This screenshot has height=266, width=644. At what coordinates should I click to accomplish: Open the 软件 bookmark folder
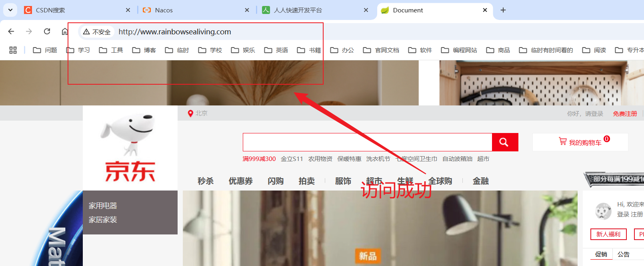(x=420, y=50)
